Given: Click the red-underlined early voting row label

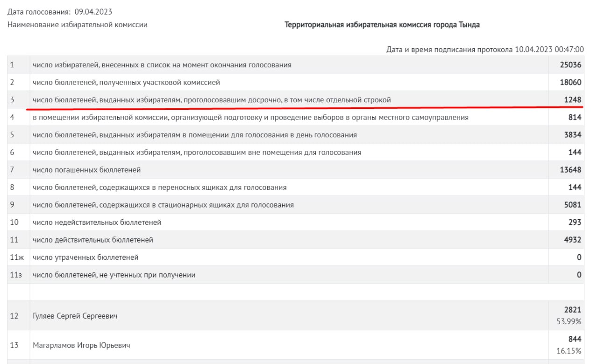Looking at the screenshot, I should 211,100.
